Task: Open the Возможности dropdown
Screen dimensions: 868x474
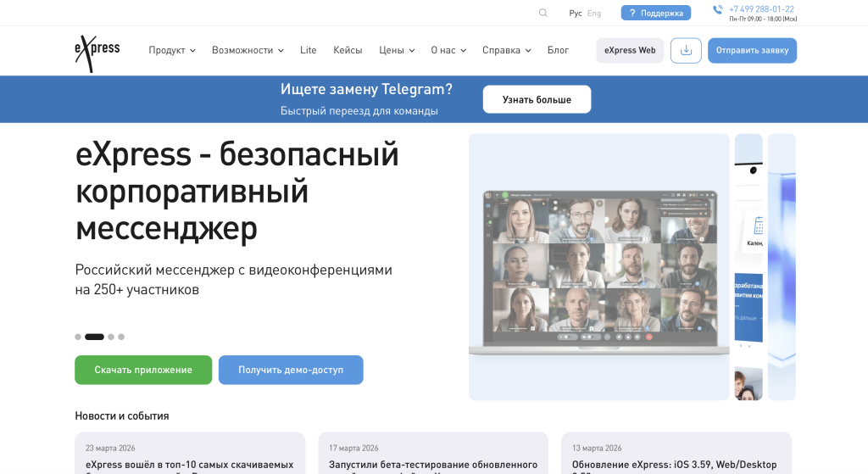Action: click(x=248, y=50)
